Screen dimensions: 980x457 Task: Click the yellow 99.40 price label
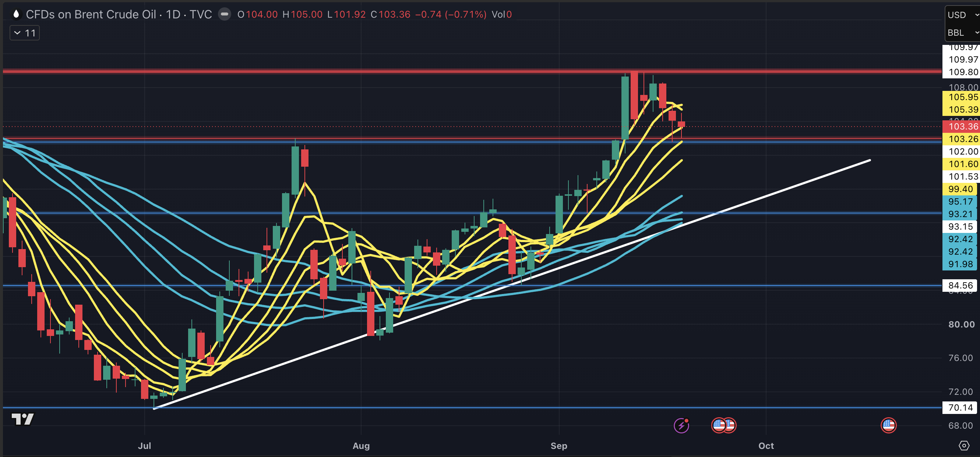tap(960, 189)
